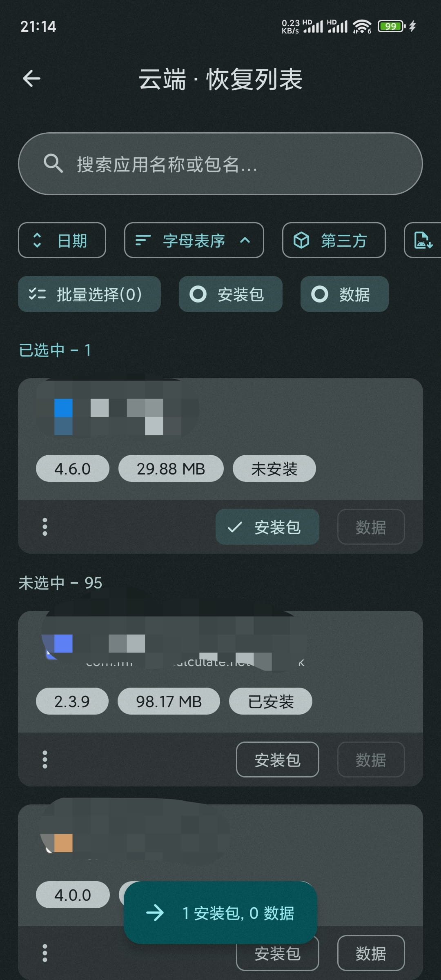Screen dimensions: 441x980
Task: Expand the 第三方 app filter
Action: click(x=334, y=241)
